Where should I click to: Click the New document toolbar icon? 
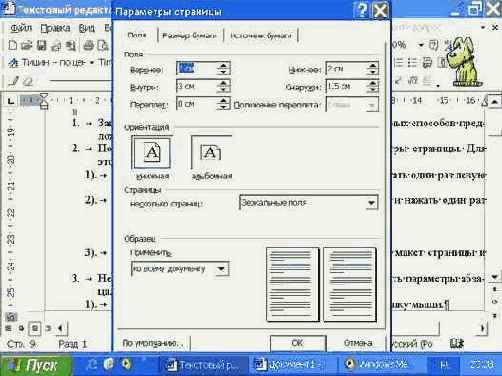(13, 45)
